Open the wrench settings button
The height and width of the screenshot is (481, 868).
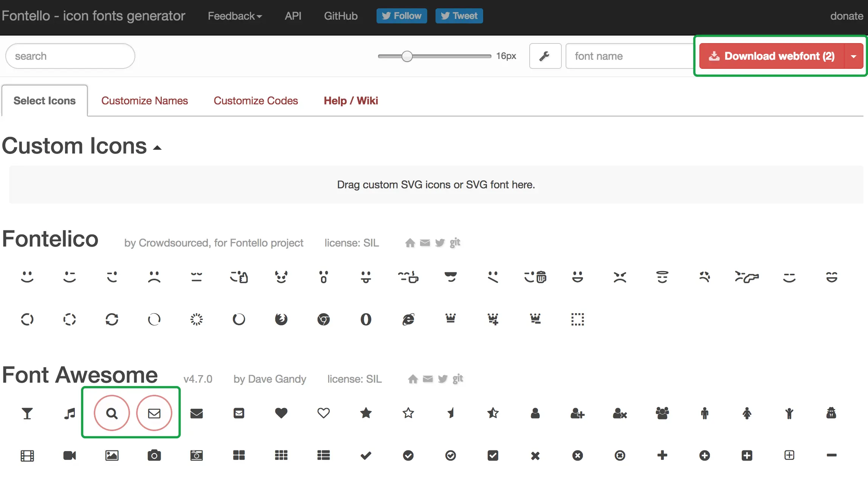545,56
